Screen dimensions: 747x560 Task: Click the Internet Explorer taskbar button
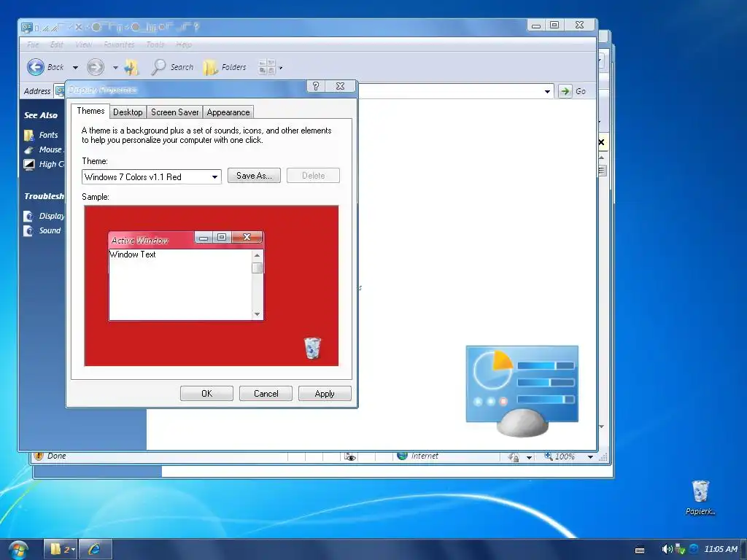(96, 550)
